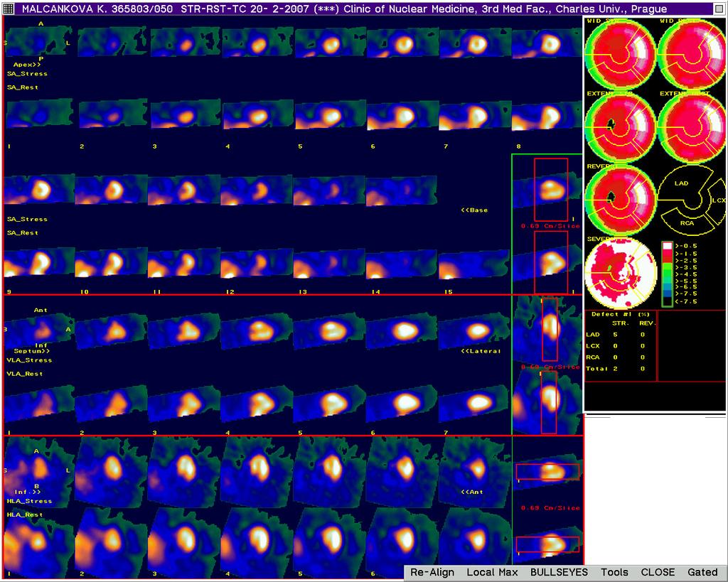Viewport: 728px width, 582px height.
Task: Select the EXTENT rest bullseye map
Action: coord(692,128)
